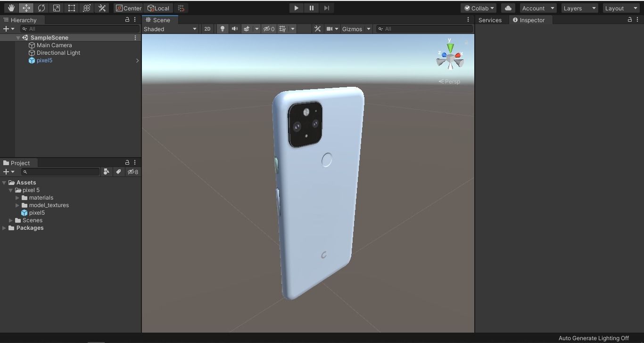Screen dimensions: 644x343
Task: Toggle scene effects layers icon
Action: coord(247,29)
